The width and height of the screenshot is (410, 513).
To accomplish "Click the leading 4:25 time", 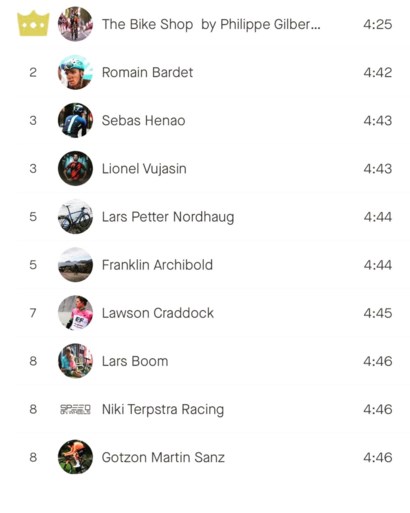I will pos(378,24).
